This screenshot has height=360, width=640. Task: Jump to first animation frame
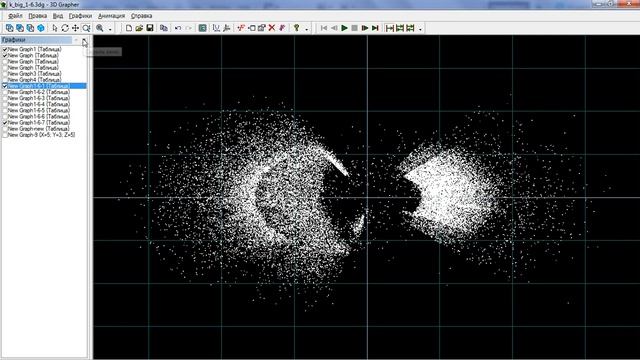(324, 28)
